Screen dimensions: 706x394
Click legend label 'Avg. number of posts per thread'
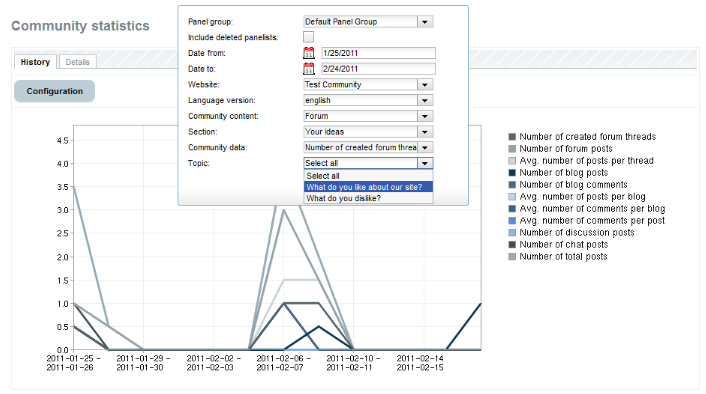[587, 161]
